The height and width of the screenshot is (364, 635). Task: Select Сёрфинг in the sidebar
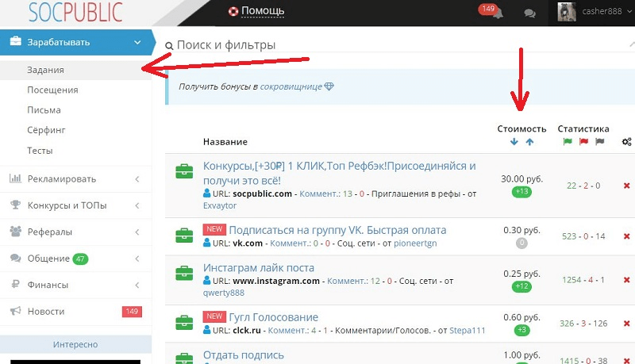point(46,130)
